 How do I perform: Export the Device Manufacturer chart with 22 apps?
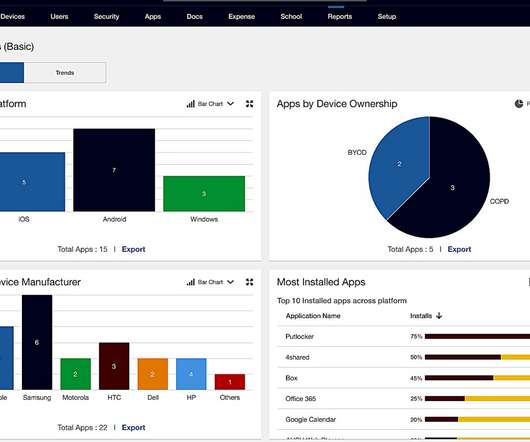pos(134,427)
